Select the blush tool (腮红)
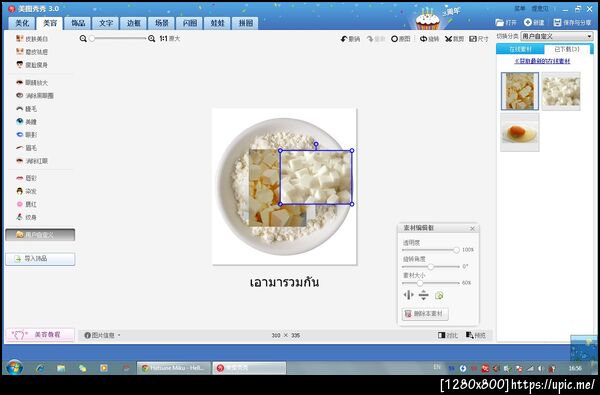Viewport: 600px width, 395px height. (27, 204)
